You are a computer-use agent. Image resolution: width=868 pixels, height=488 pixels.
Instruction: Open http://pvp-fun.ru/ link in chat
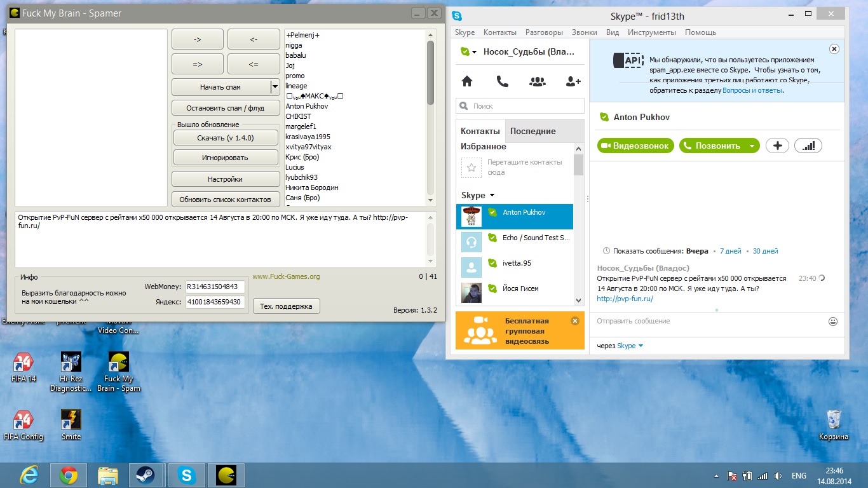(x=625, y=299)
